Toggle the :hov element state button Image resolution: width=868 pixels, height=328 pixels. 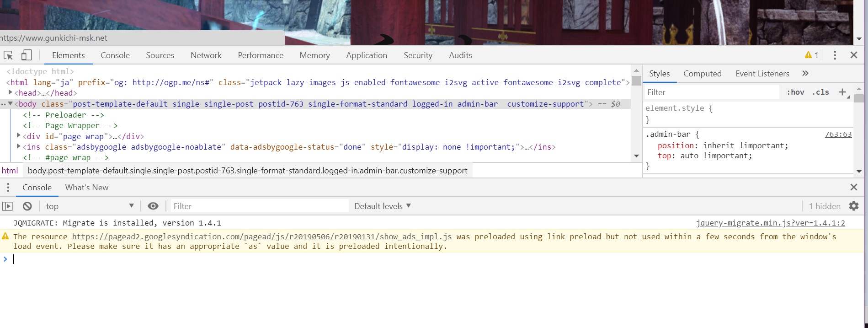click(795, 92)
